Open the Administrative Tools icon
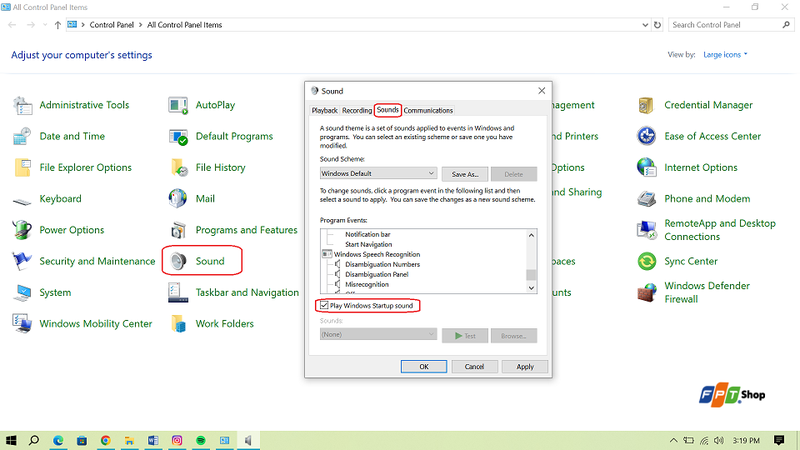Screen dimensions: 800x450 click(x=22, y=105)
